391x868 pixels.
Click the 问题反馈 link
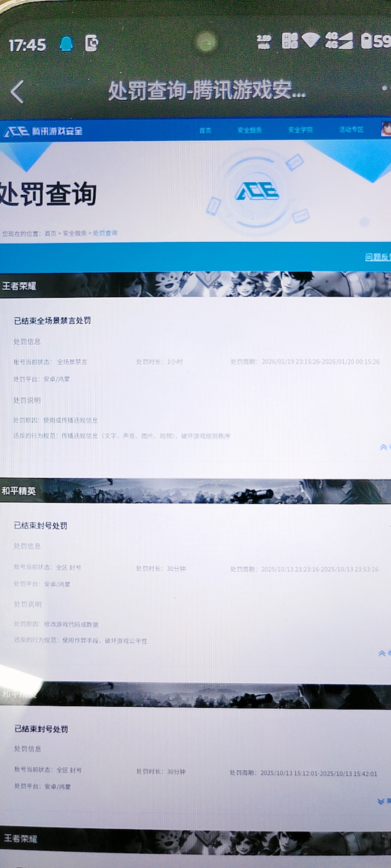377,257
